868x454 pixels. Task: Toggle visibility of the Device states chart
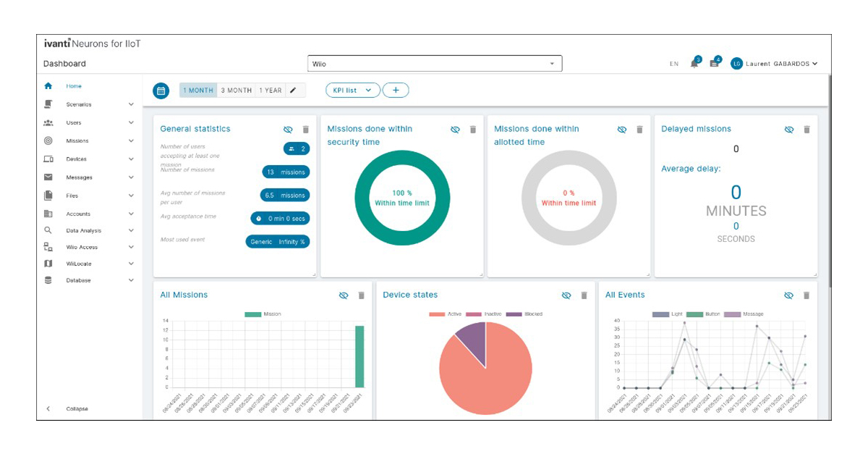pyautogui.click(x=566, y=295)
